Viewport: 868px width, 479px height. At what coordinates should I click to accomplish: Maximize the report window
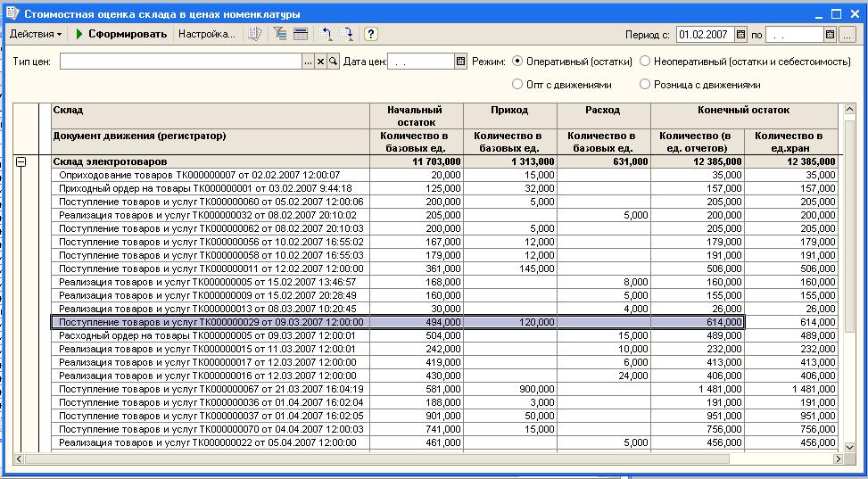click(836, 13)
